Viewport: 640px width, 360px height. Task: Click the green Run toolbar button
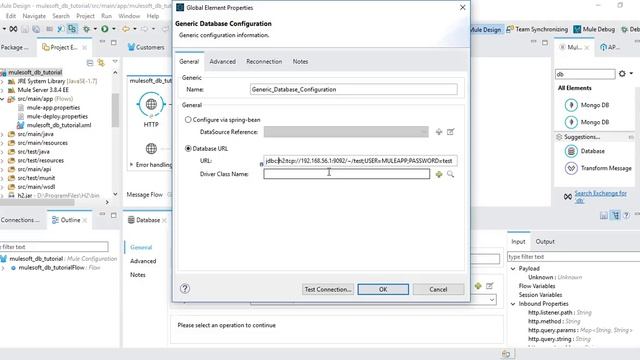pos(105,29)
